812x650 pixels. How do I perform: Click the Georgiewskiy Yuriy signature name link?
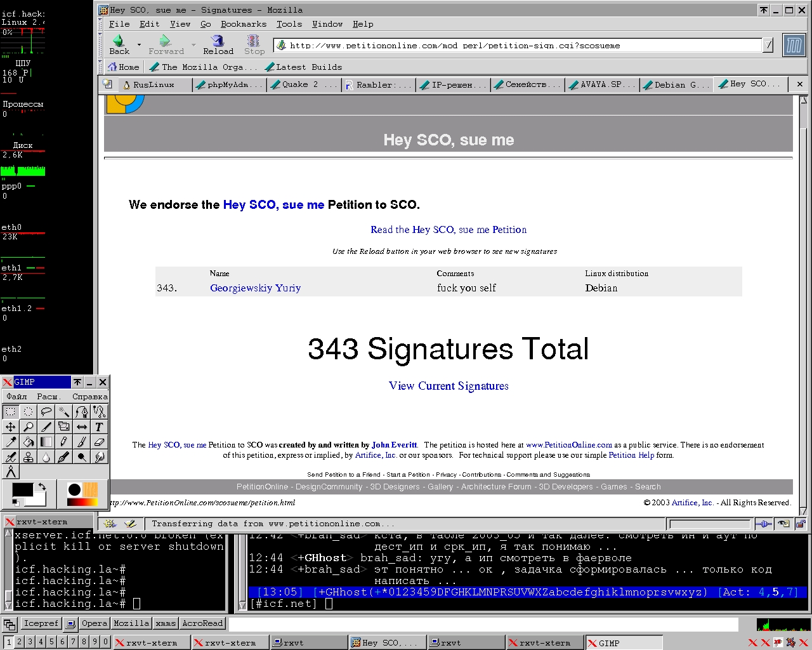point(255,288)
